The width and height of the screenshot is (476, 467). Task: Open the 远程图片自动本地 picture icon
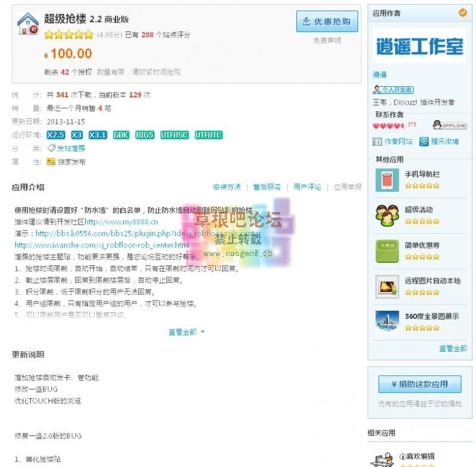point(387,287)
